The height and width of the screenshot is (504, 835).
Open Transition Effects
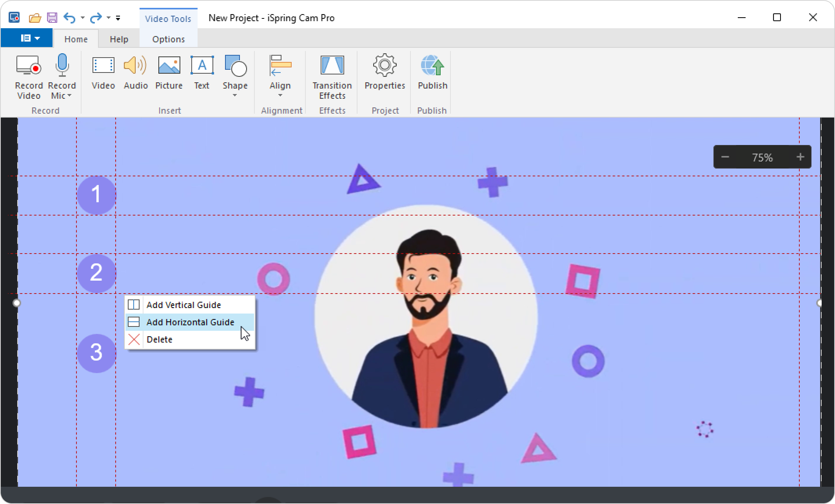[x=332, y=65]
